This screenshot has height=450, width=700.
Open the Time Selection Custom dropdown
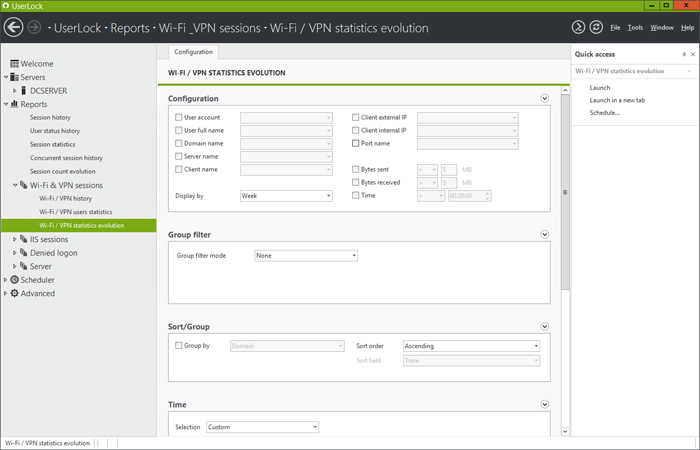(262, 427)
